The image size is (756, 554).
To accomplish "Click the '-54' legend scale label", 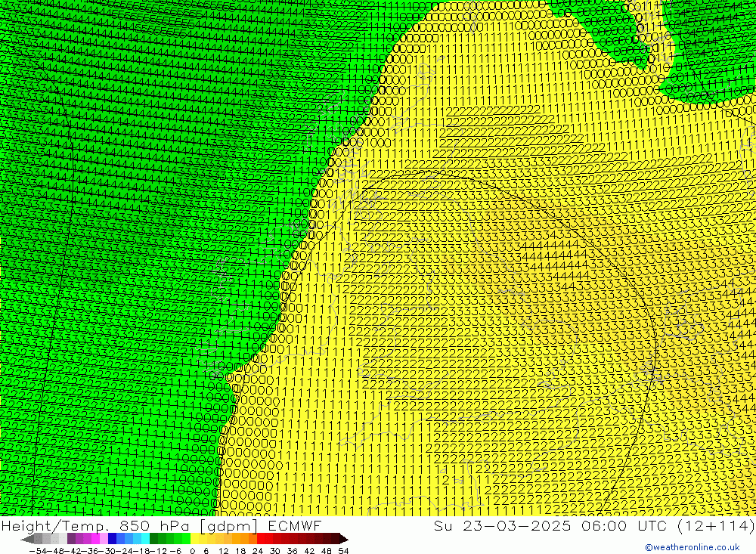I will tap(38, 551).
